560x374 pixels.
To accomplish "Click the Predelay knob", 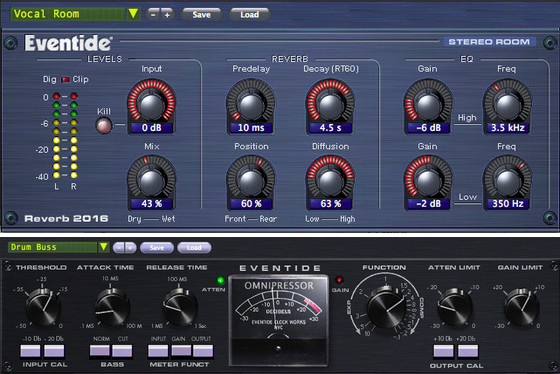I will coord(251,105).
